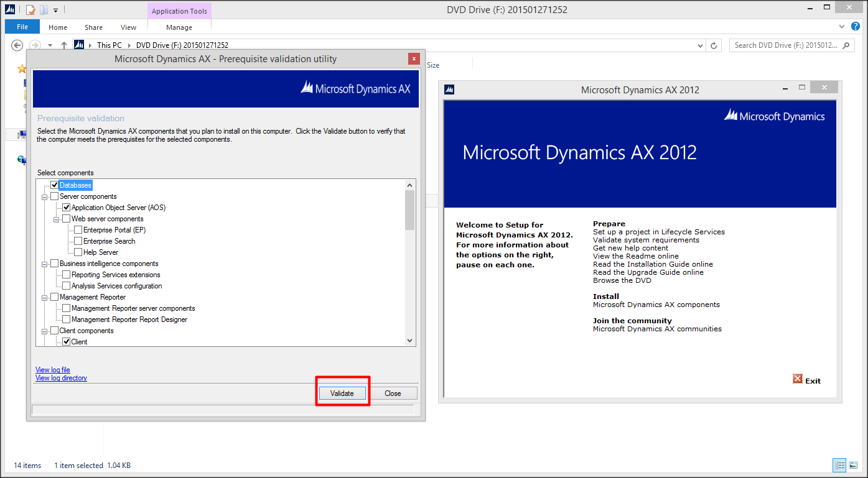Click the component list scrollbar up arrow
Viewport: 868px width, 478px height.
tap(409, 185)
